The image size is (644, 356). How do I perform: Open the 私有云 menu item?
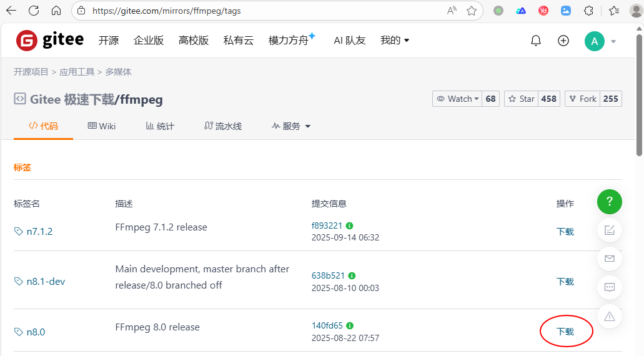(x=238, y=40)
